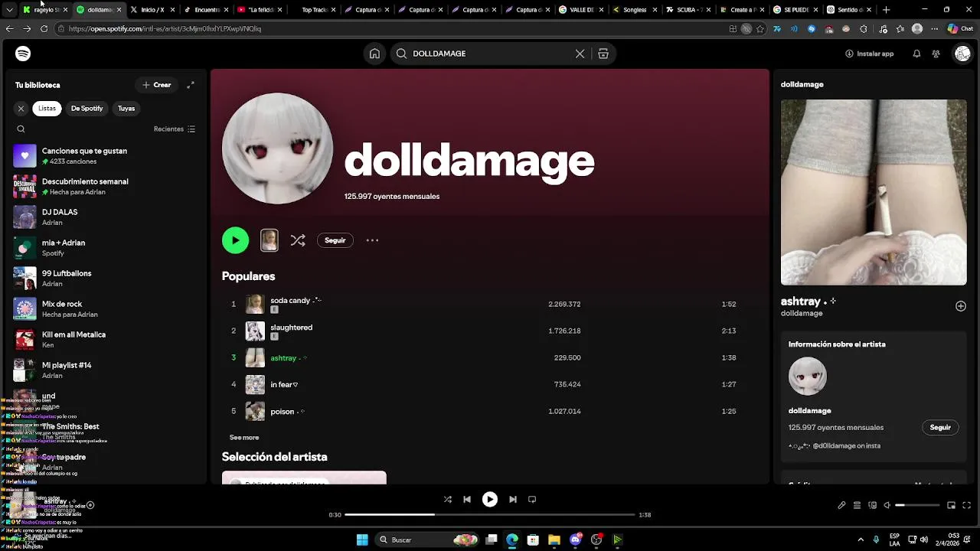Click ashtray cover art in side panel

click(874, 192)
